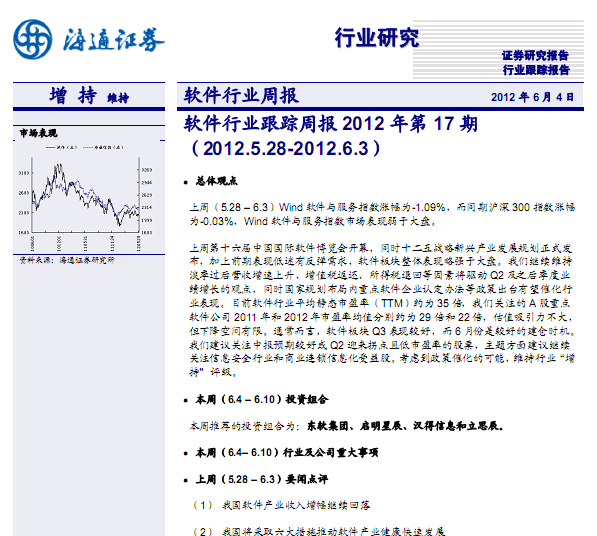Click the 行业跟踪报告 label
Viewport: 597px width, 536px height.
(x=536, y=70)
